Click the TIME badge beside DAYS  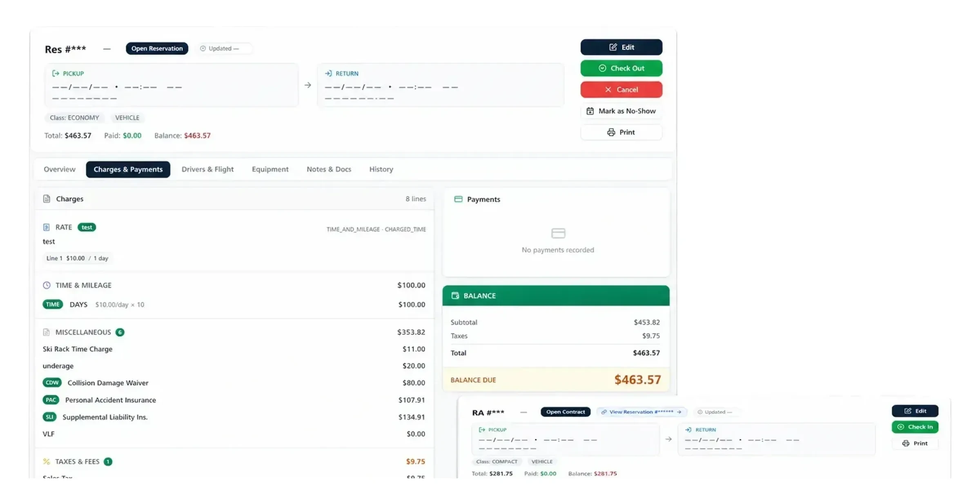tap(53, 305)
